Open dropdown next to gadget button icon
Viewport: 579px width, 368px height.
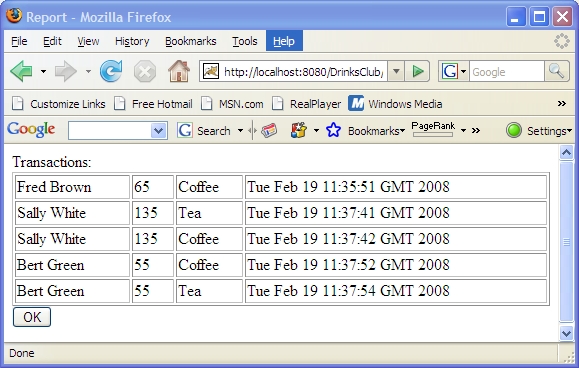tap(316, 131)
